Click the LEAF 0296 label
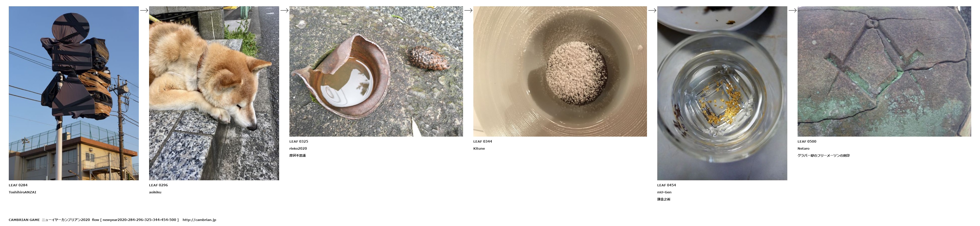The image size is (980, 226). pos(158,185)
